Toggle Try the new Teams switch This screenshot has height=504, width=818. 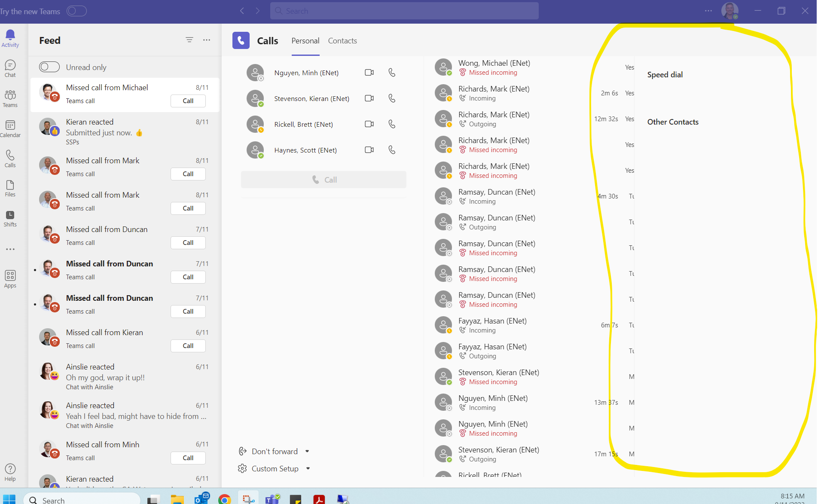77,11
